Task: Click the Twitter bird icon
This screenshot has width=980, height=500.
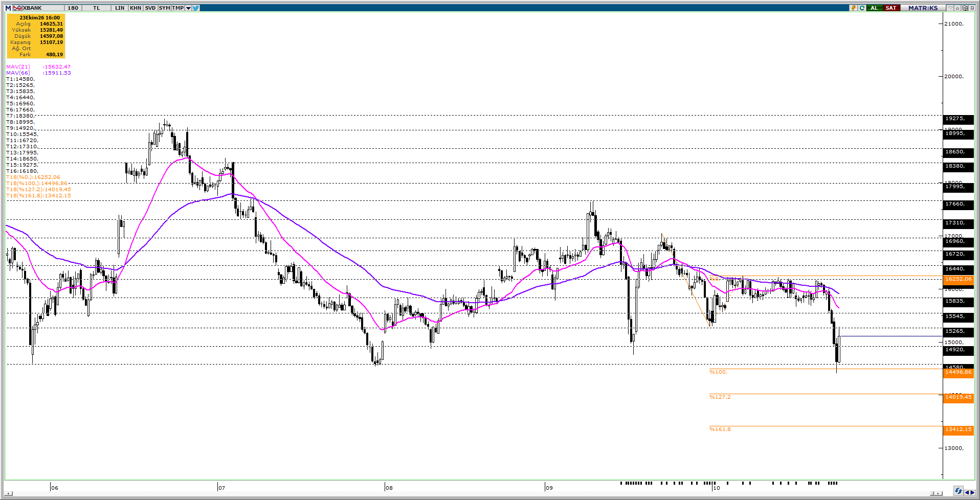Action: pos(196,8)
